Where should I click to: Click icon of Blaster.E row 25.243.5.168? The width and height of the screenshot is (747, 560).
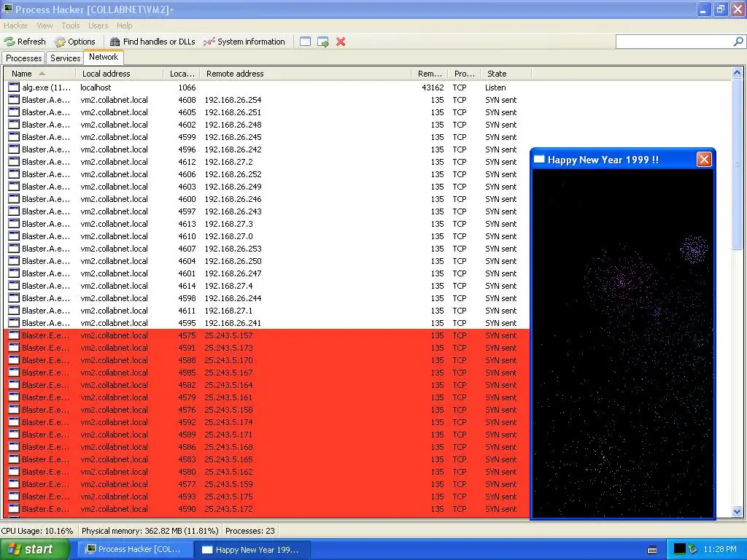click(x=14, y=447)
